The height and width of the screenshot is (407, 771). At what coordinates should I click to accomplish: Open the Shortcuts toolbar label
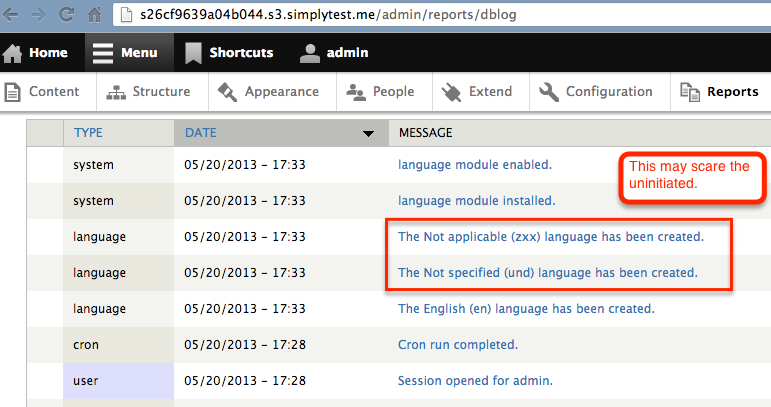(241, 53)
